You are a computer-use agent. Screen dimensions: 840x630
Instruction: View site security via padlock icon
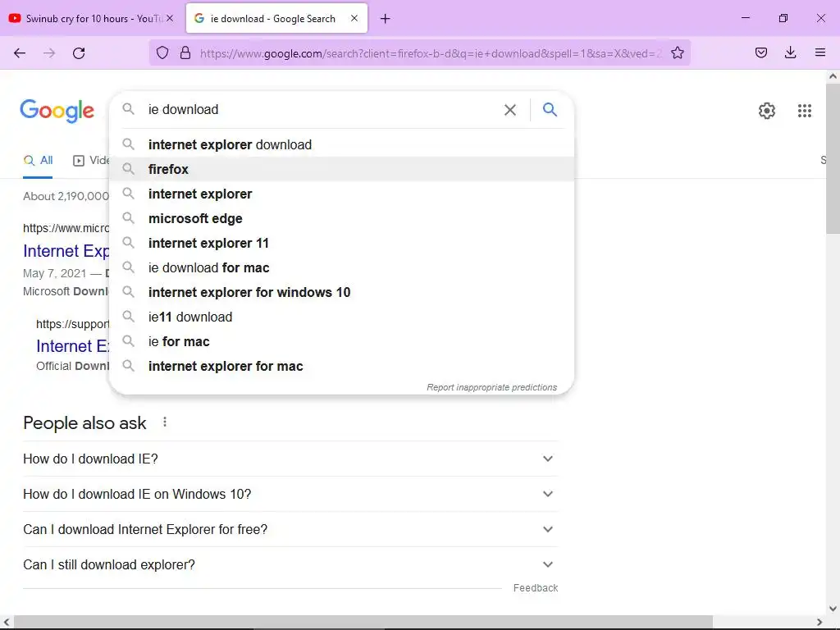click(185, 52)
